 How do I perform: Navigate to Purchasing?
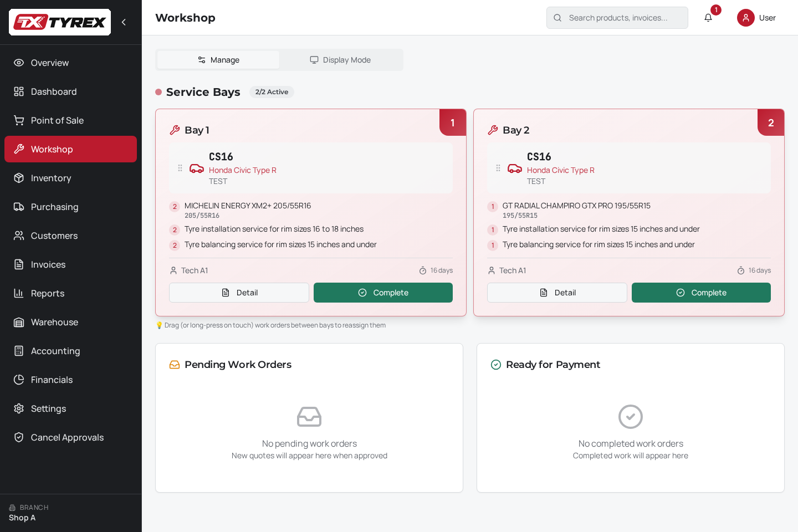coord(70,207)
